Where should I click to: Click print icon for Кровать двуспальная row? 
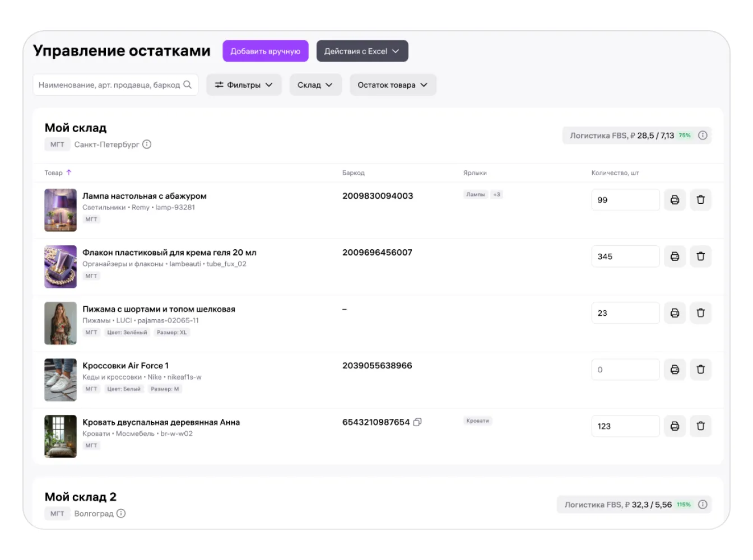coord(675,426)
